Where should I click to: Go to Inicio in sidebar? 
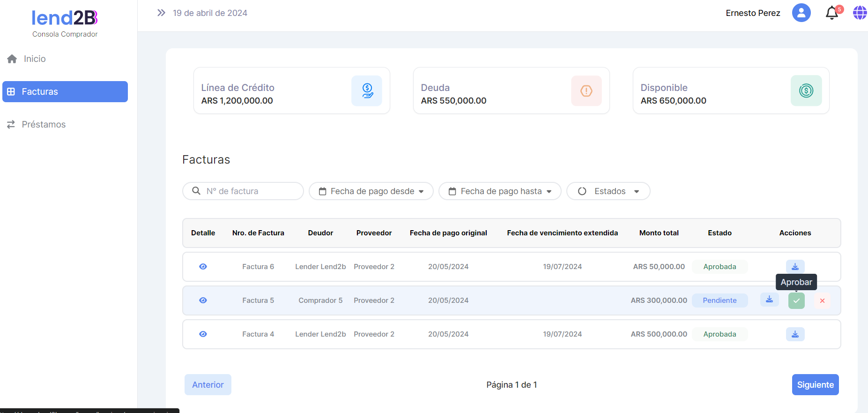click(35, 59)
